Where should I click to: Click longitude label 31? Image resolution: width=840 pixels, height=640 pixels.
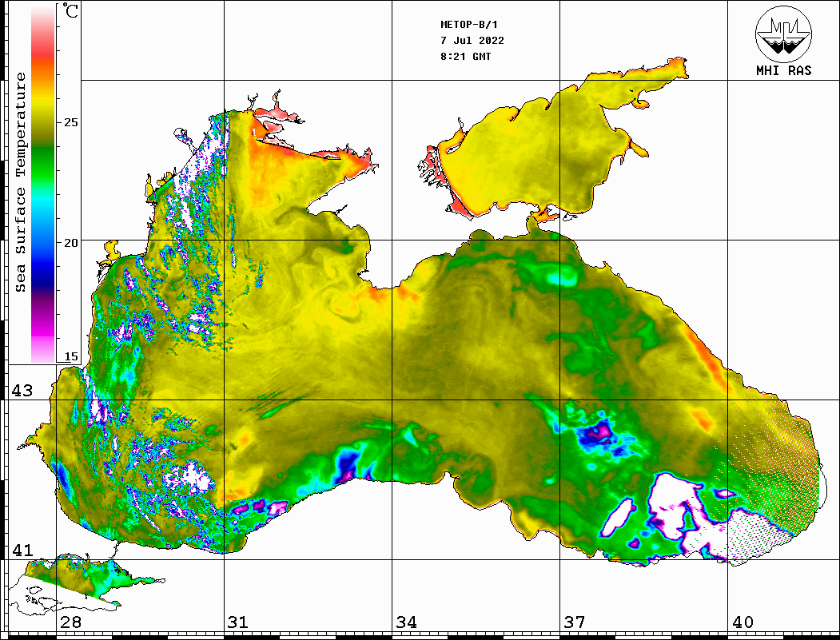(238, 622)
